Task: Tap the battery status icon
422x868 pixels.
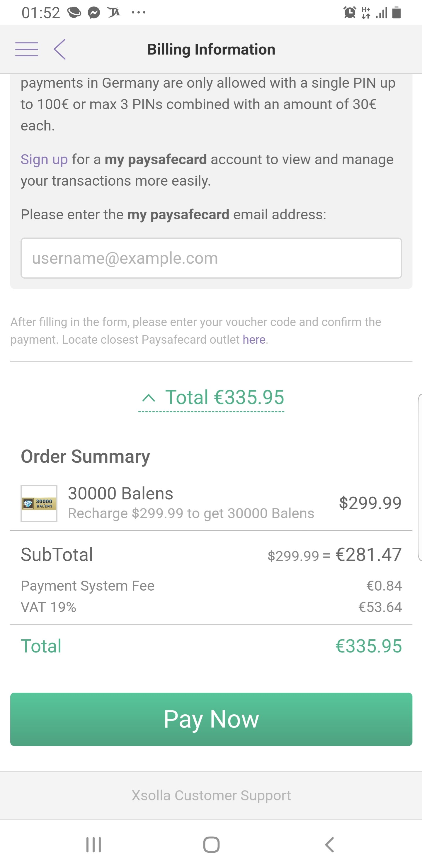Action: tap(397, 13)
